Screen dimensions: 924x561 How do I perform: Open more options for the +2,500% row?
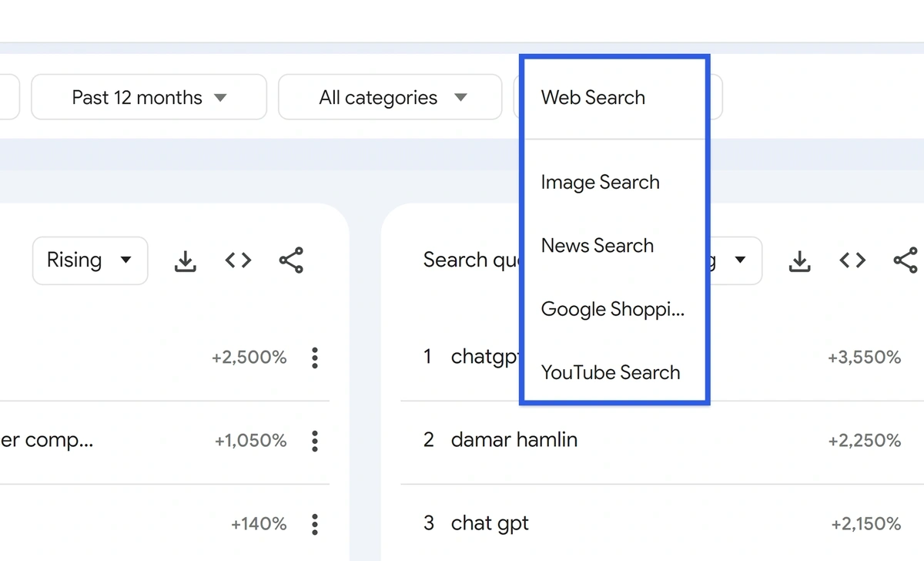[x=314, y=358]
